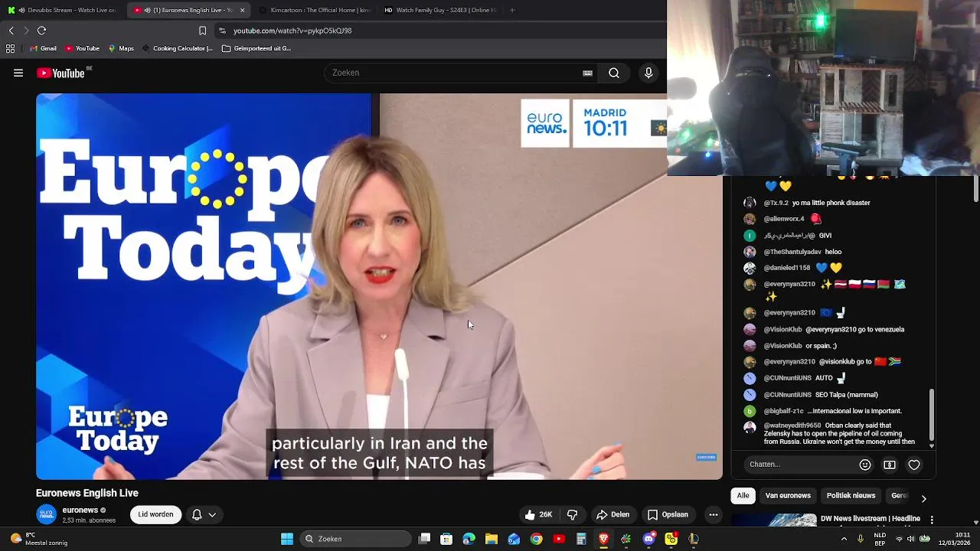Click the video subscribe watermark
This screenshot has height=551, width=980.
coord(706,457)
